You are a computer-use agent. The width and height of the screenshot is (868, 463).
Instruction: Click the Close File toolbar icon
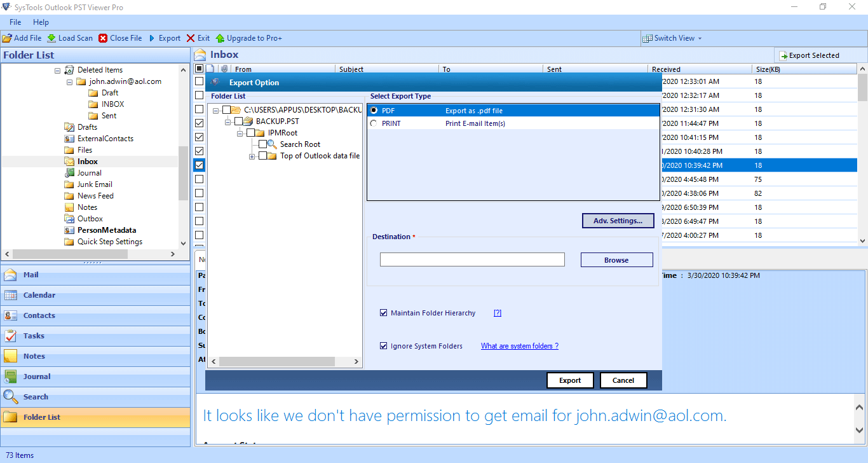103,38
